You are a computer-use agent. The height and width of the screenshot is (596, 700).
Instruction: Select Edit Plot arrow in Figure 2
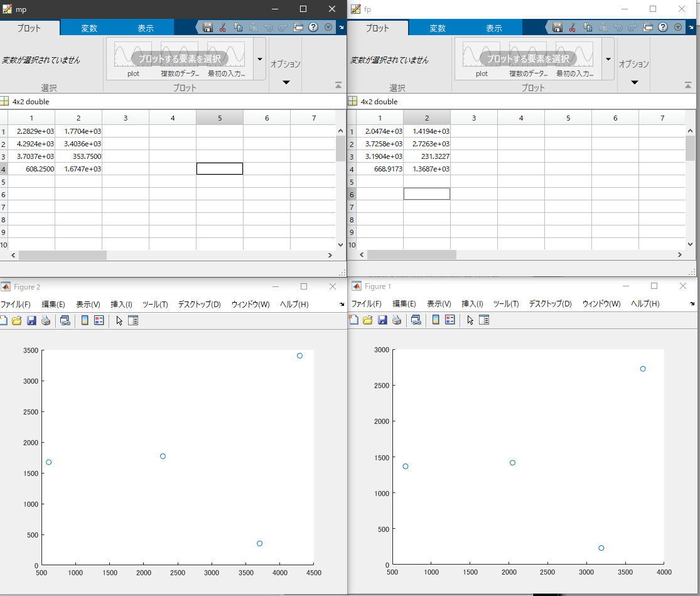click(x=119, y=320)
